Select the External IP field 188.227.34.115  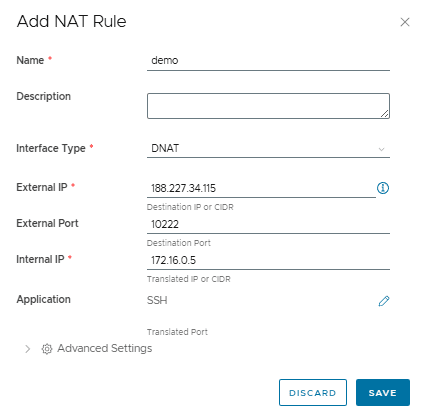coord(261,188)
